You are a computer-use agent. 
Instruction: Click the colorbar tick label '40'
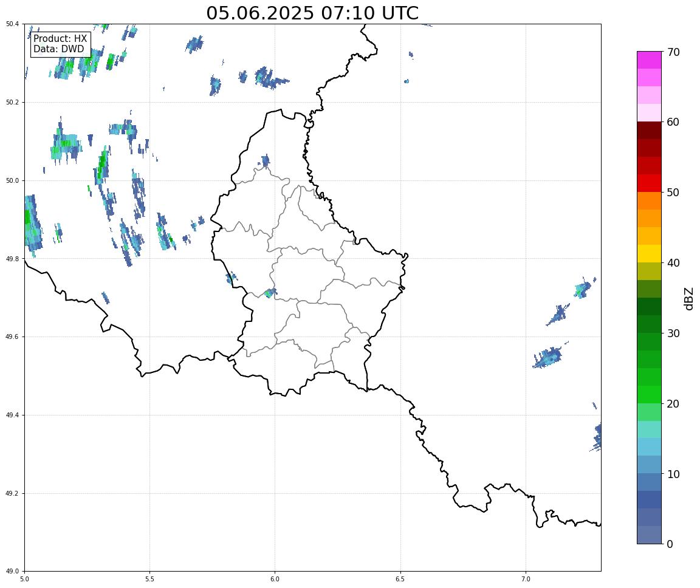point(673,263)
